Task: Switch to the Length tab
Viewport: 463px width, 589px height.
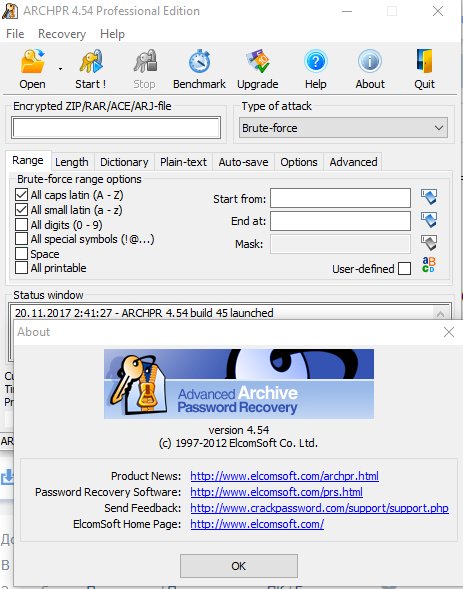Action: click(72, 162)
